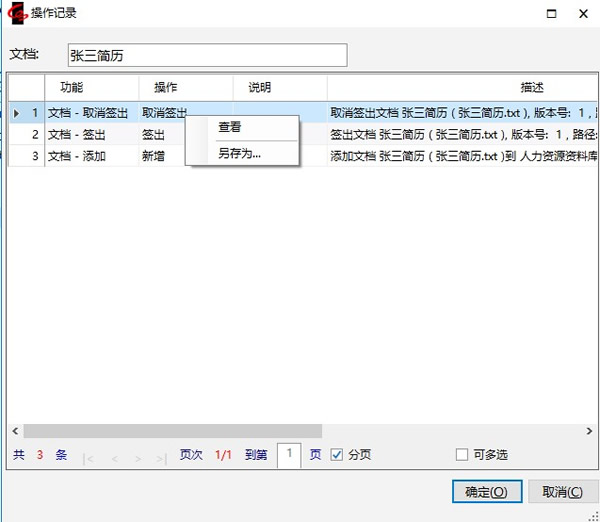Click the row indicator arrow on row 1
600x522 pixels.
15,113
